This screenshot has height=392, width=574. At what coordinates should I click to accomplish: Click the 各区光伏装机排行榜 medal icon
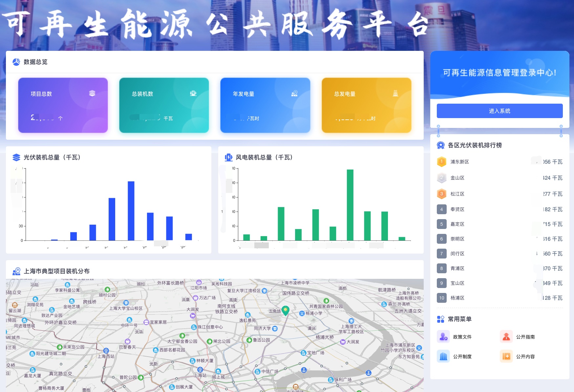coord(440,145)
